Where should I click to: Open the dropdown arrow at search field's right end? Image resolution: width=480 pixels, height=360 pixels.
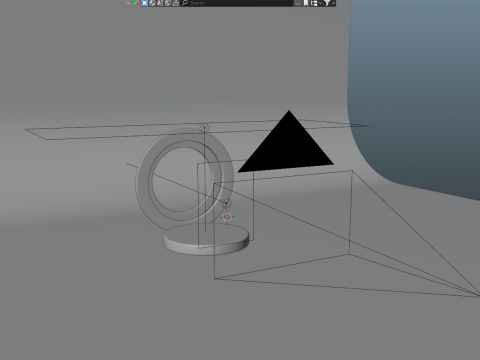(298, 3)
